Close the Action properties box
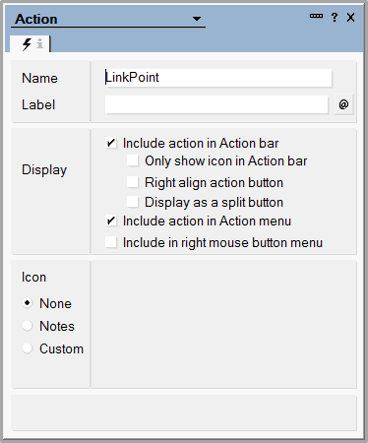The image size is (368, 443). tap(351, 17)
